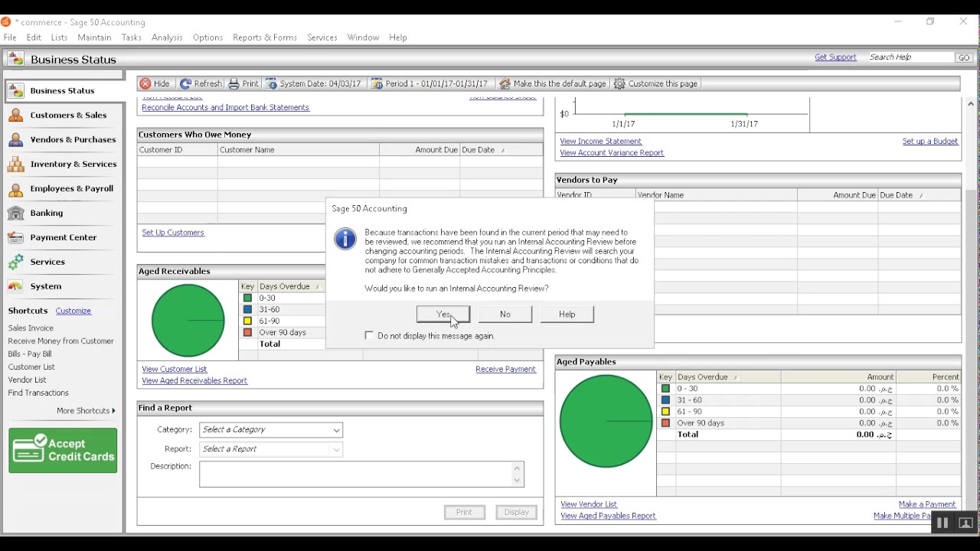This screenshot has height=551, width=980.
Task: Open View Vendor List link
Action: (x=589, y=504)
